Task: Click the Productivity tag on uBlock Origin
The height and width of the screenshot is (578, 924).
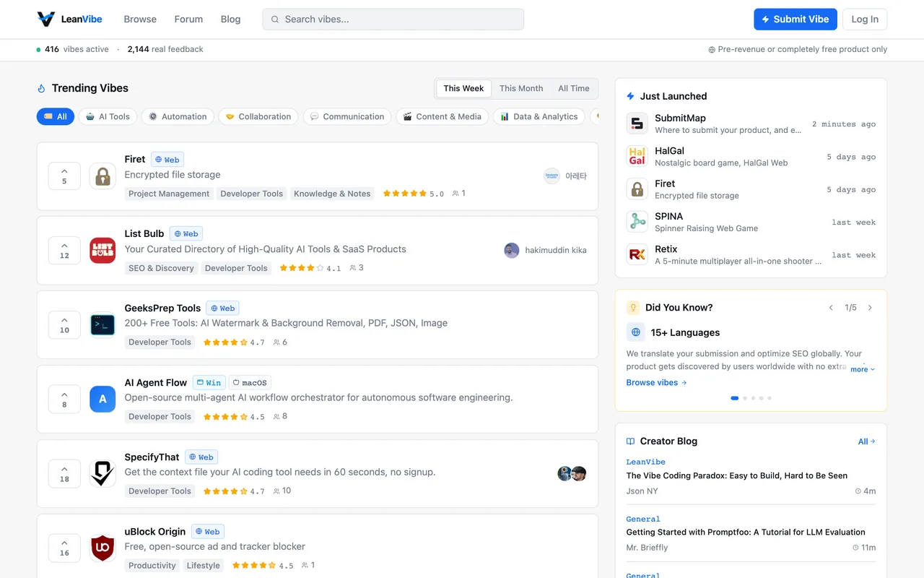Action: [x=152, y=566]
